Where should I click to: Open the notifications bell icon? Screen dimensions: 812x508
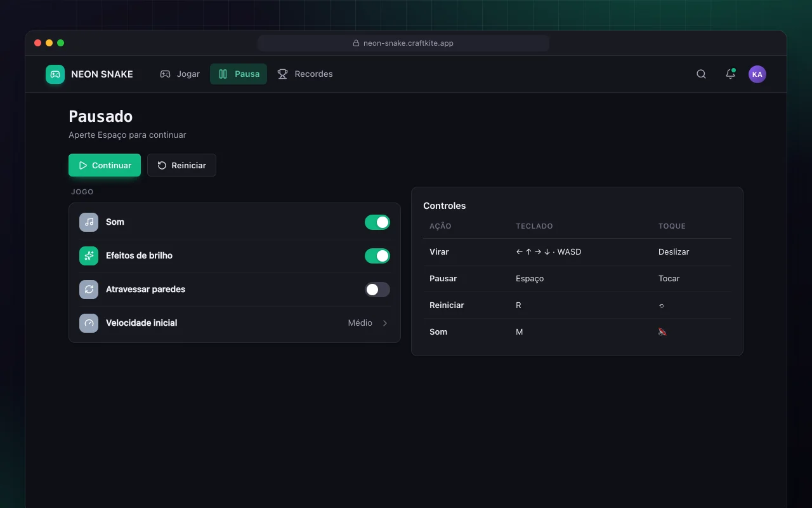click(730, 74)
